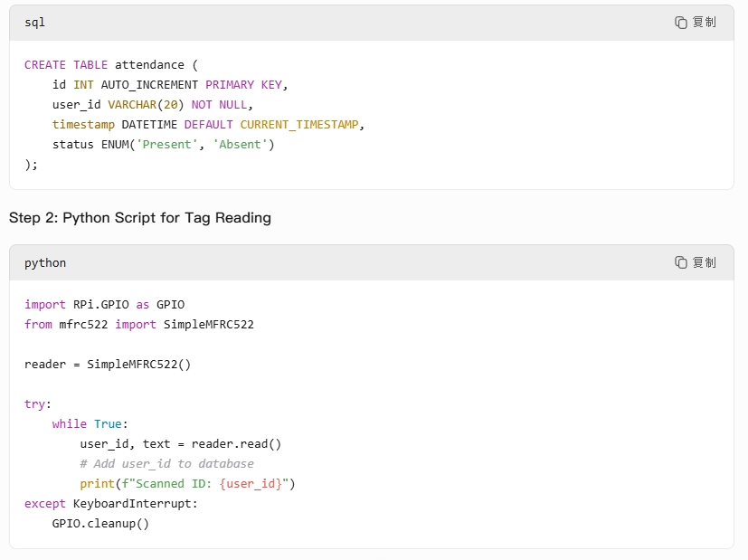The width and height of the screenshot is (748, 560).
Task: Click the "python" language label
Action: point(45,263)
